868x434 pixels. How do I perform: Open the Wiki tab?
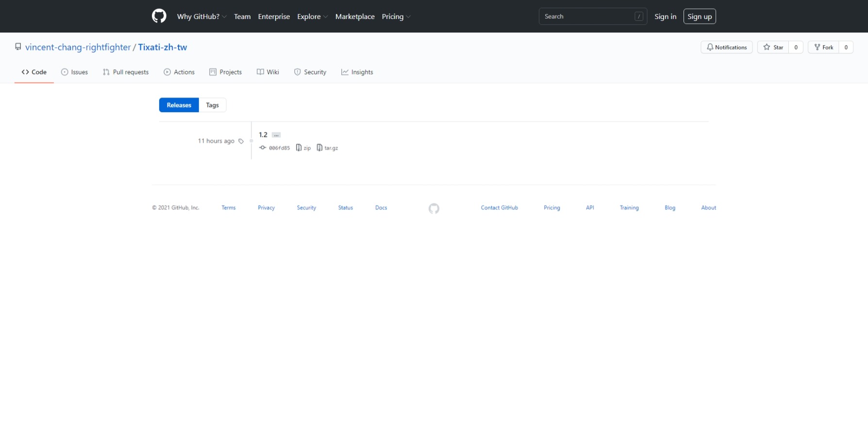point(268,72)
